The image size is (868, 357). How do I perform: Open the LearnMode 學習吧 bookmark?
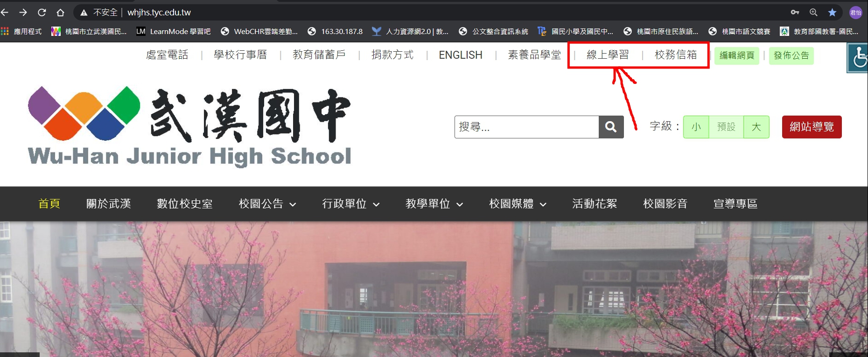173,31
